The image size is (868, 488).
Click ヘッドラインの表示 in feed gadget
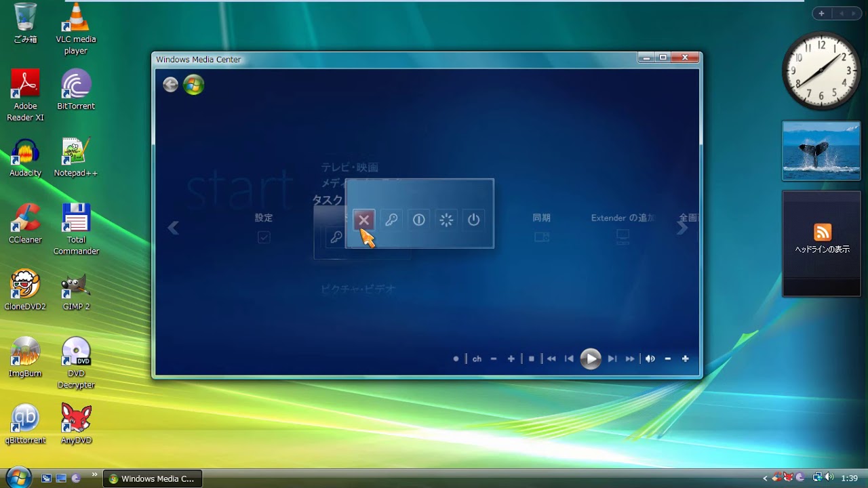click(822, 249)
